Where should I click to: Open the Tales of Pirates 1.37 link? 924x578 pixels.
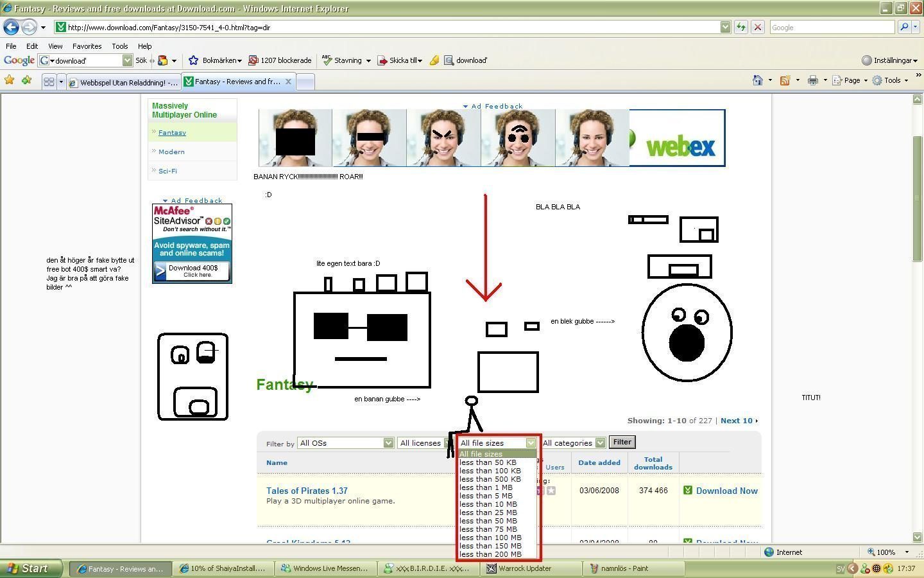coord(307,491)
